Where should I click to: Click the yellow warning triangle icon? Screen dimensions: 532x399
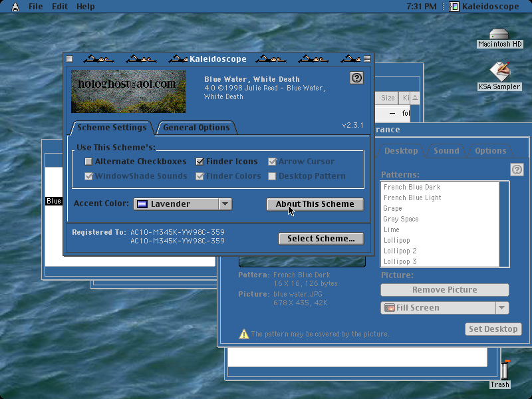(243, 334)
